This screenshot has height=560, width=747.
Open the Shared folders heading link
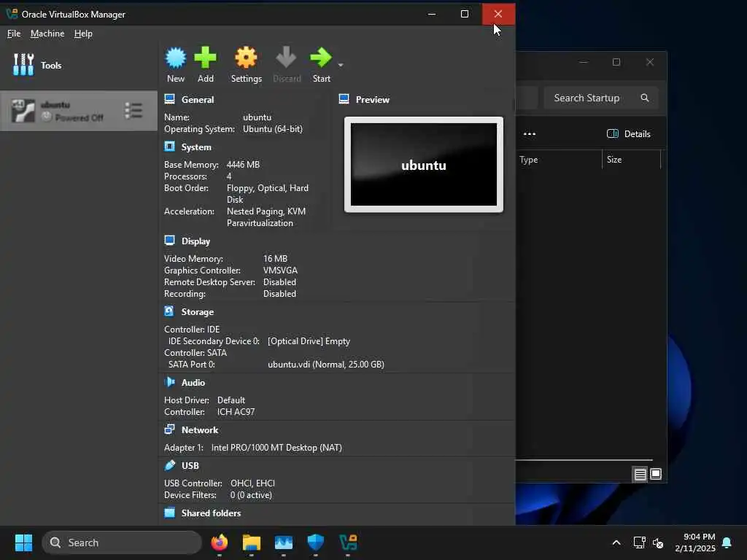tap(211, 513)
